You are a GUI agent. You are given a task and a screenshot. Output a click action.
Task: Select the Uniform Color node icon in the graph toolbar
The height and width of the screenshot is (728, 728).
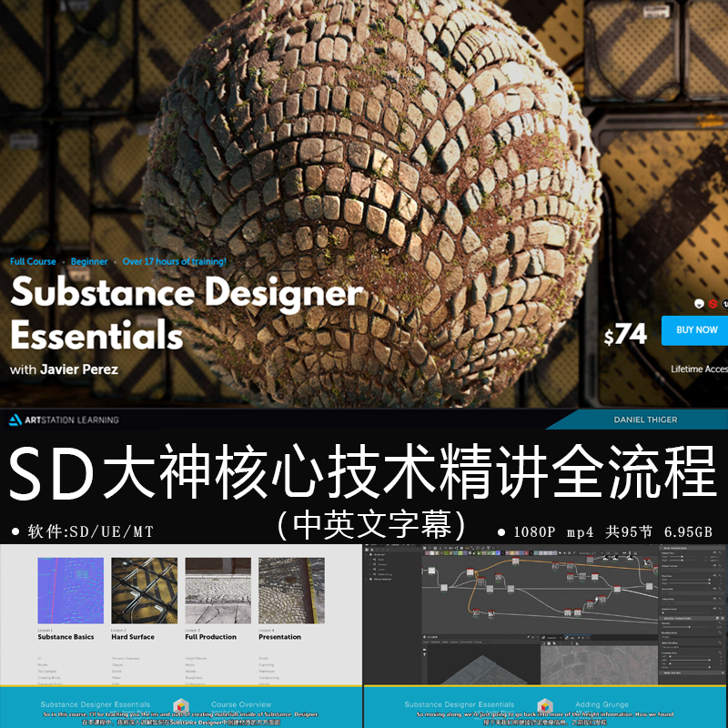click(x=431, y=553)
